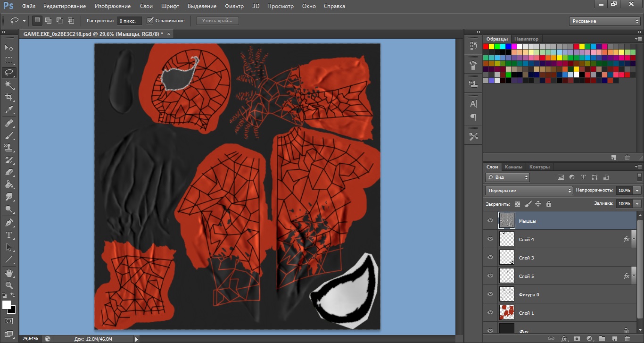This screenshot has width=644, height=343.
Task: Hide the Мышцы layer
Action: (x=490, y=221)
